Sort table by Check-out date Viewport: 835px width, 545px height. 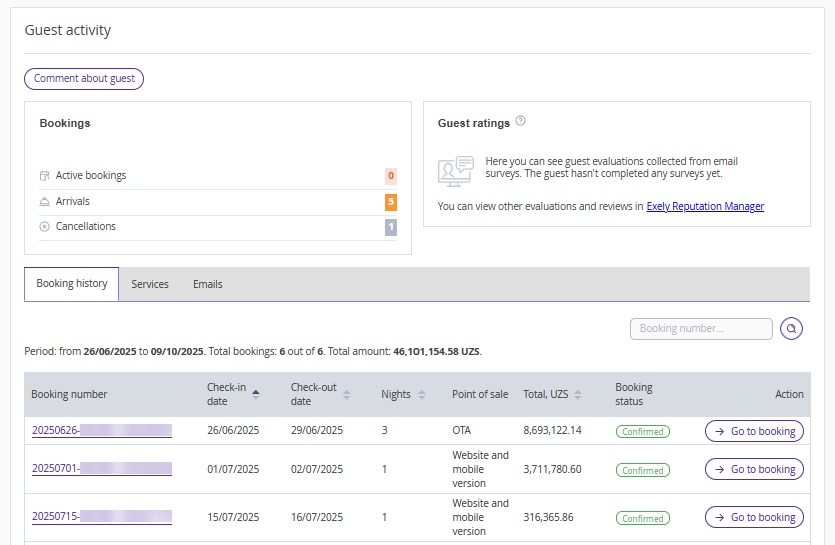347,394
